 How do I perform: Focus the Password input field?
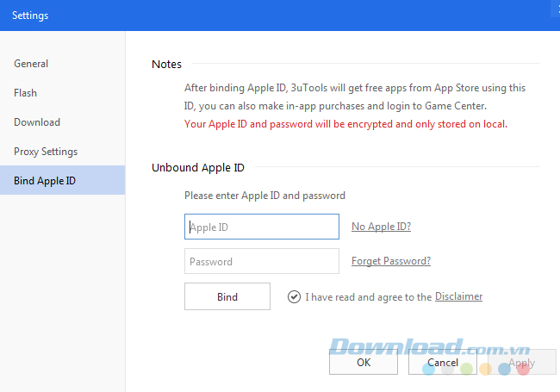tap(262, 261)
